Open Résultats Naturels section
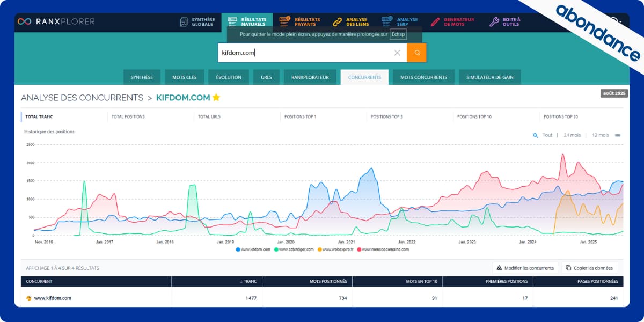The width and height of the screenshot is (644, 322). [247, 22]
